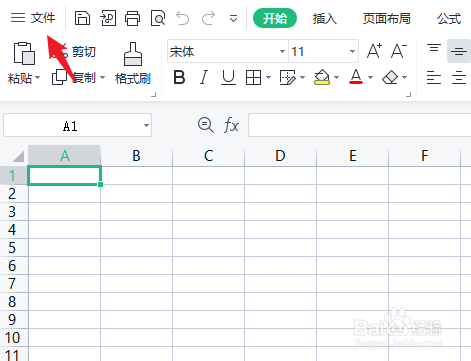The width and height of the screenshot is (471, 361).
Task: Click the zoom magnifier icon near fx
Action: tap(206, 125)
